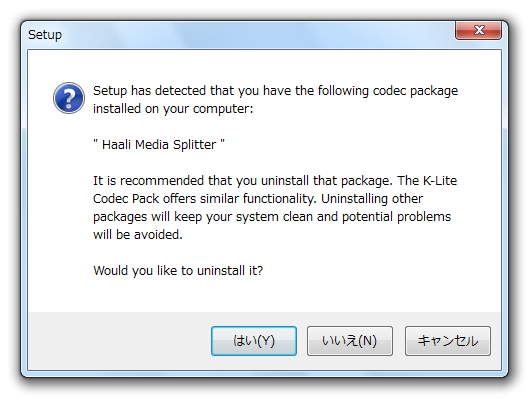Click the empty title bar area right of Setup
531x400 pixels.
[257, 35]
